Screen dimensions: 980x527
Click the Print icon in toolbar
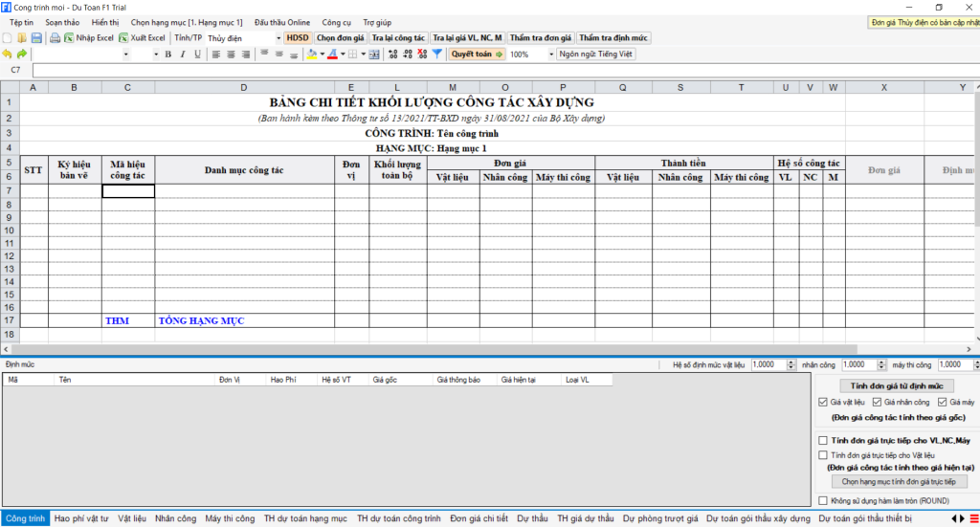point(55,37)
